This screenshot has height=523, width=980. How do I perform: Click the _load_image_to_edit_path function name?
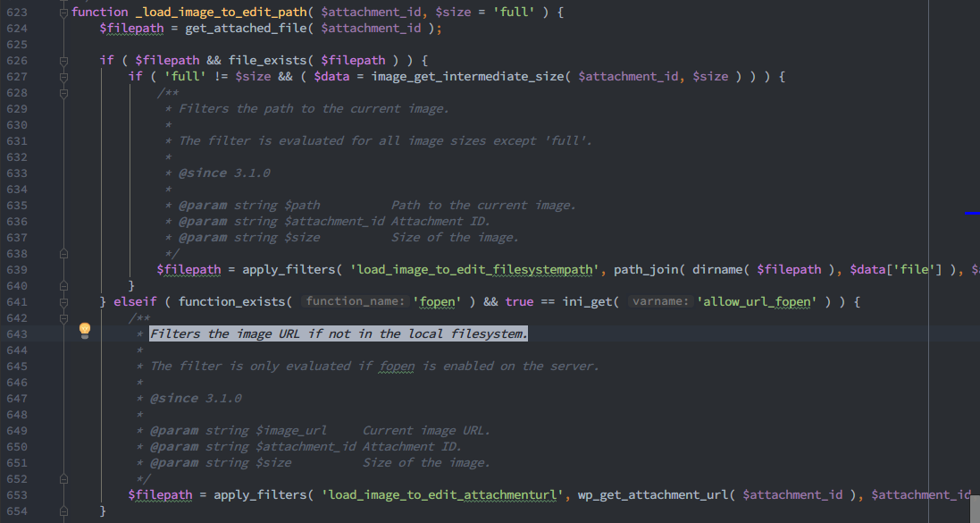(221, 12)
